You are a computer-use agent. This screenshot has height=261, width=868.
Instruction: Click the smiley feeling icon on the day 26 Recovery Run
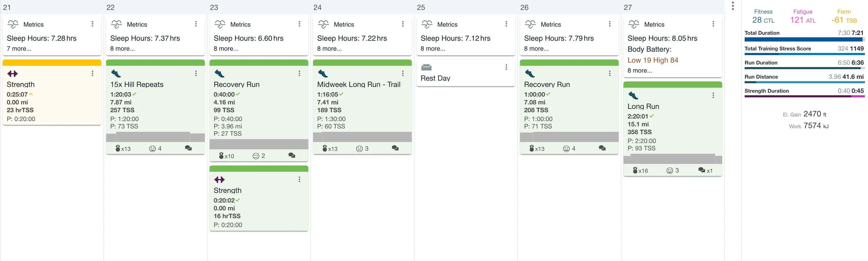[x=566, y=149]
